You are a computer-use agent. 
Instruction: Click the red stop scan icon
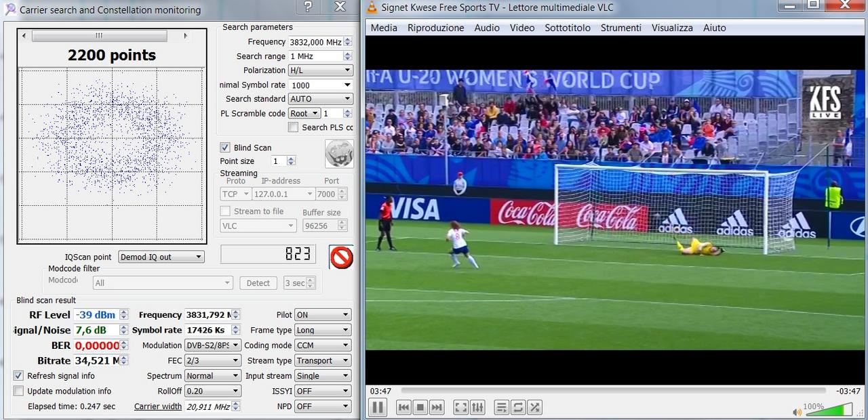341,257
